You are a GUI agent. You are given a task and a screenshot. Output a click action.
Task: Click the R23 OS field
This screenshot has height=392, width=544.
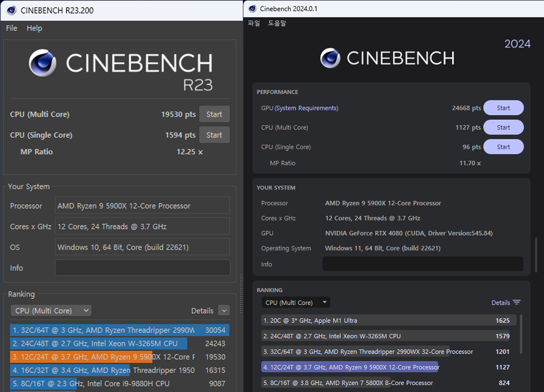tap(142, 247)
